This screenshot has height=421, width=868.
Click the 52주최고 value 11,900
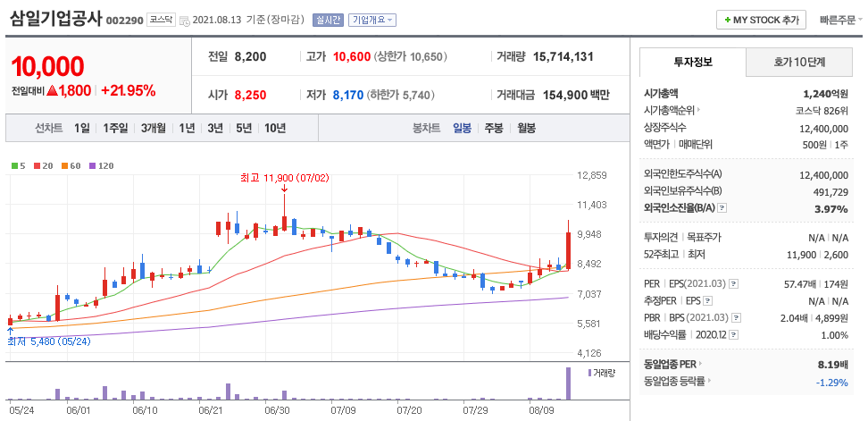click(802, 255)
